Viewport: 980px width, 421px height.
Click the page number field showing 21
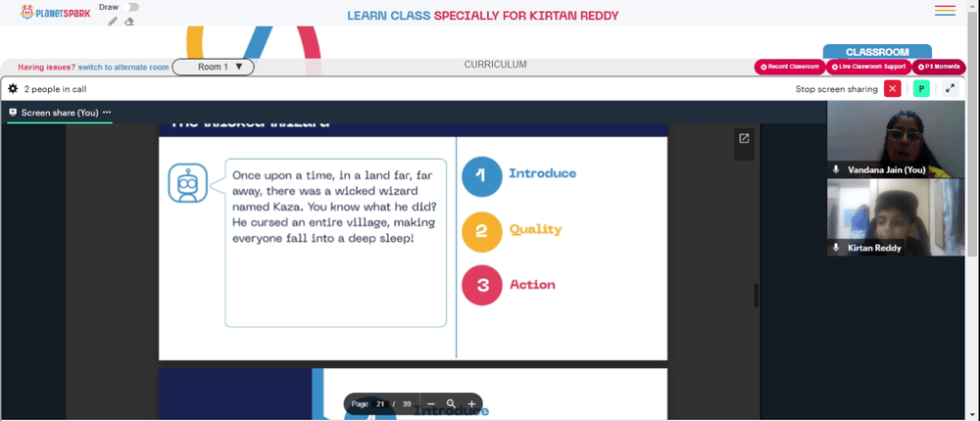(379, 404)
